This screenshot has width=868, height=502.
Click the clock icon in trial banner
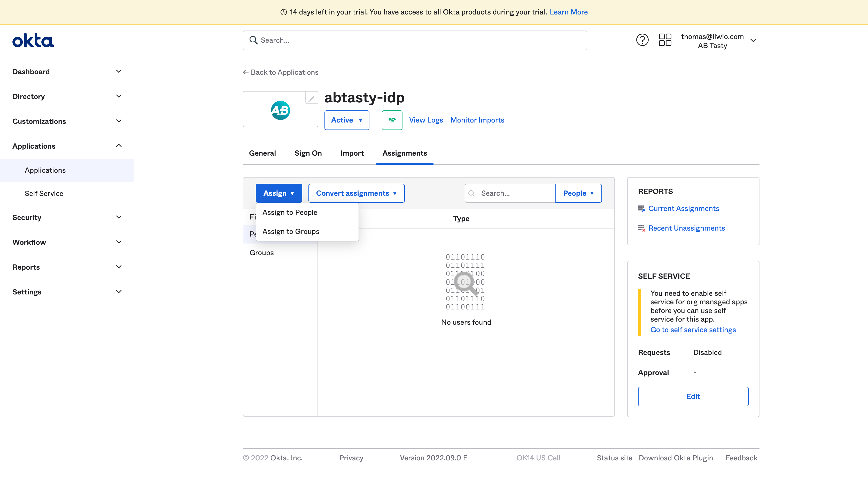pos(283,12)
